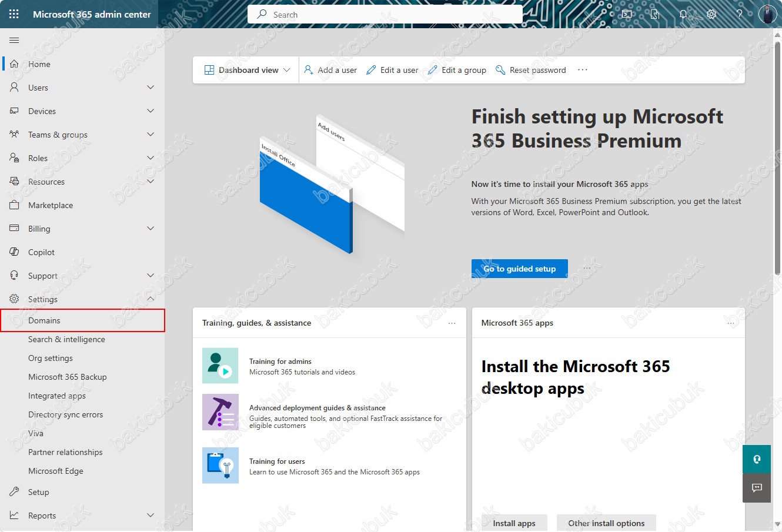Open Cloud Shell icon in header
This screenshot has width=782, height=532.
[627, 14]
